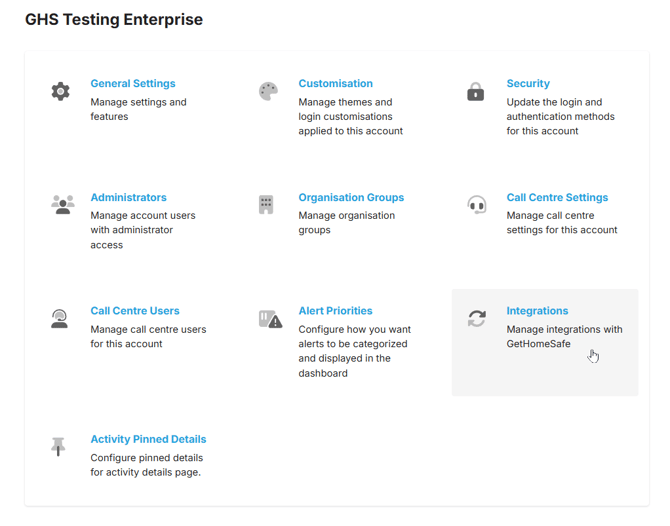This screenshot has width=670, height=526.
Task: Click the Integrations sync arrows icon
Action: pyautogui.click(x=477, y=318)
